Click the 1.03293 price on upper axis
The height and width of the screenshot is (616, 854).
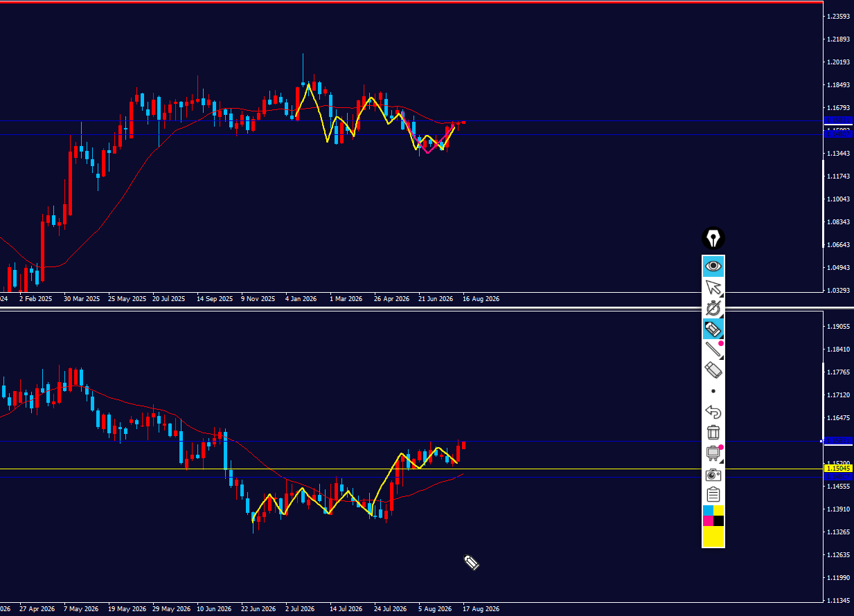(839, 290)
